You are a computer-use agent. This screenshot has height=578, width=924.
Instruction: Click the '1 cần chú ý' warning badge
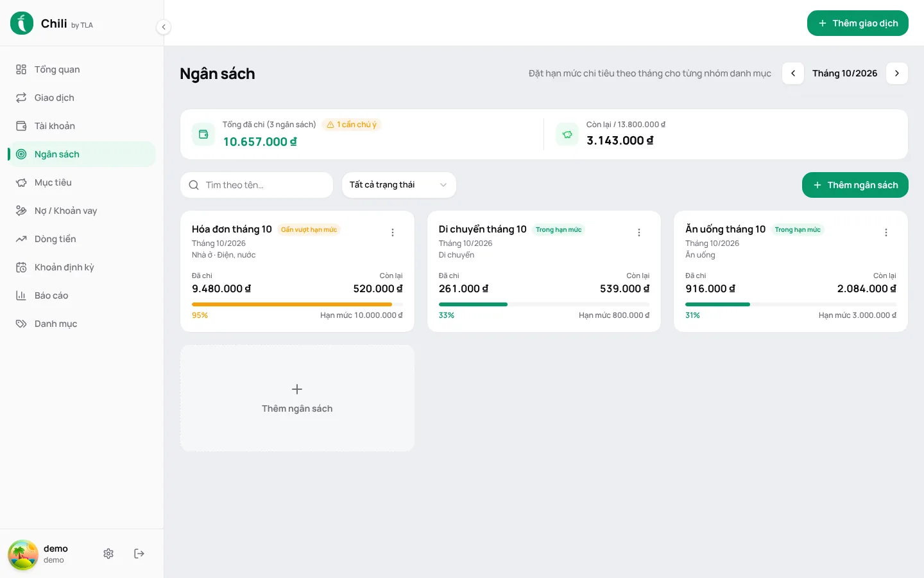[352, 125]
